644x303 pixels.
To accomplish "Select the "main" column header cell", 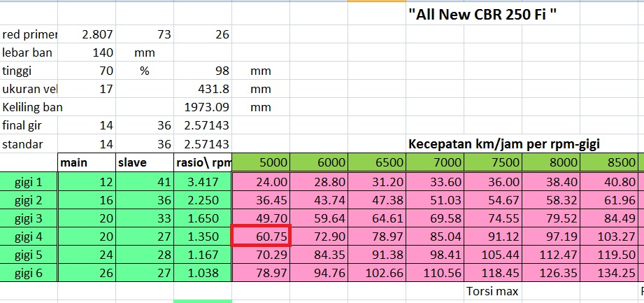I will [x=87, y=162].
